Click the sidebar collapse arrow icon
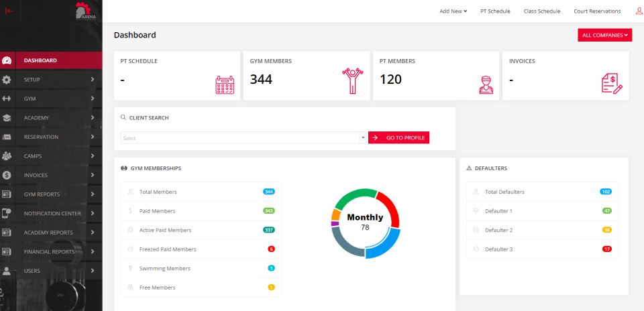The width and height of the screenshot is (644, 311). point(9,11)
